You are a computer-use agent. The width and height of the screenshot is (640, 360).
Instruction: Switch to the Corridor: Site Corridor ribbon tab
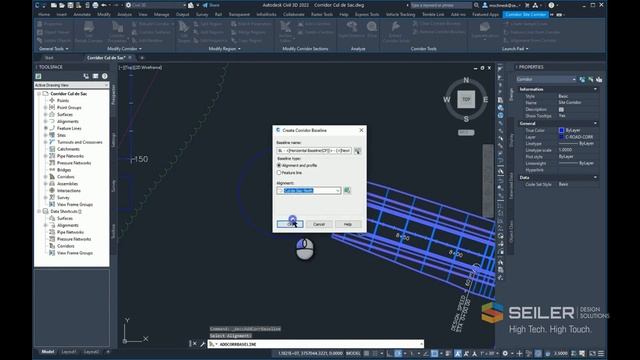(525, 14)
